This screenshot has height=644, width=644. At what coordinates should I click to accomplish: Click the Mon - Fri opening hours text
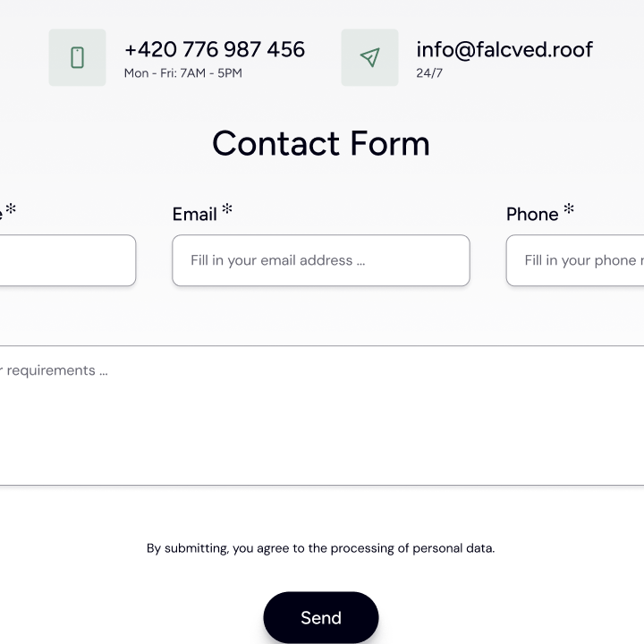pyautogui.click(x=182, y=73)
